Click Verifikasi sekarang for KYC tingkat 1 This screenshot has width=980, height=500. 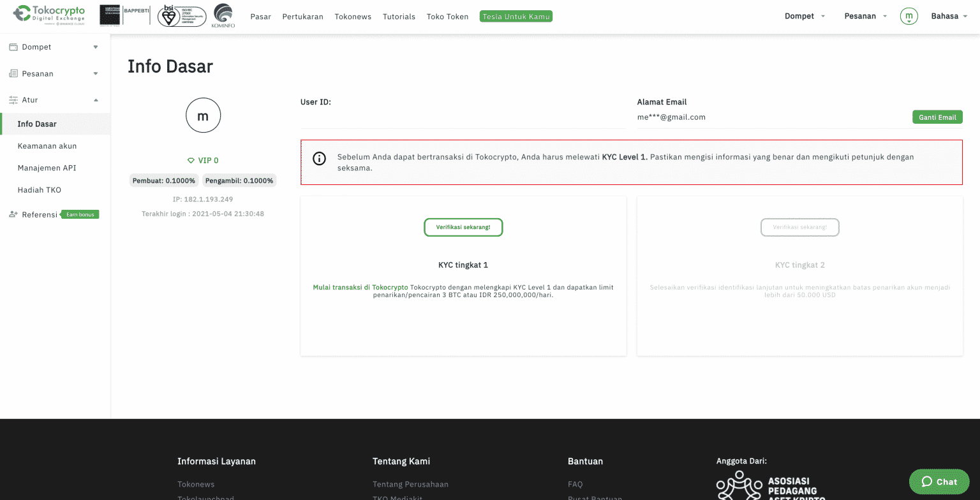[x=463, y=227]
